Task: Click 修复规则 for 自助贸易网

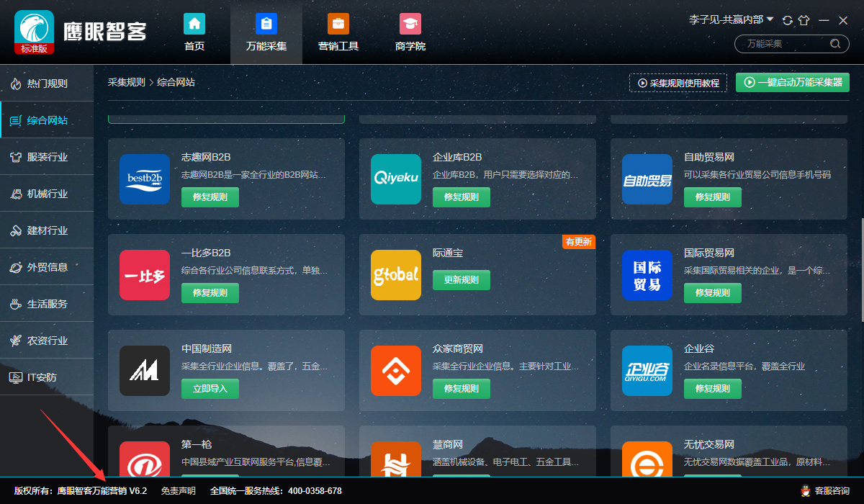Action: point(713,197)
